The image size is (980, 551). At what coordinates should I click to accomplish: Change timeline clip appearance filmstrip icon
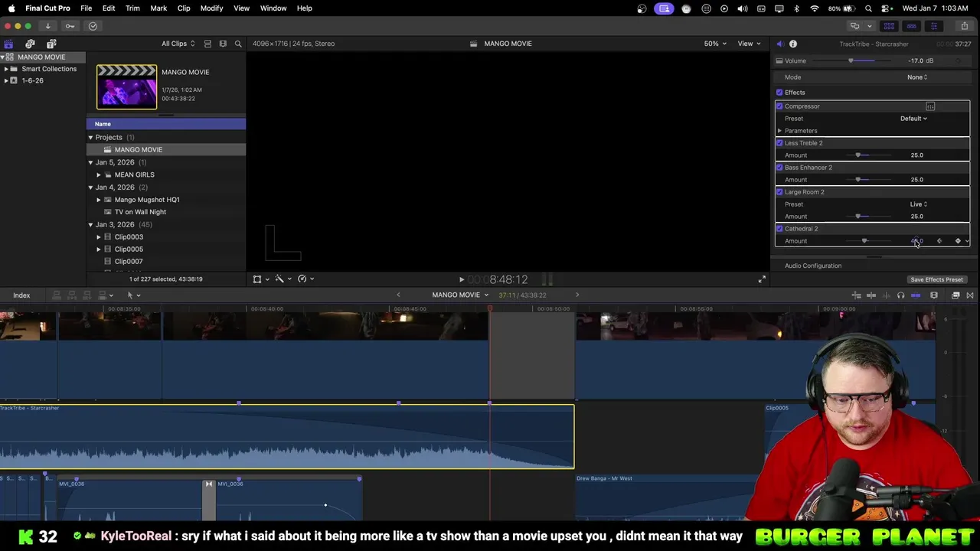[x=934, y=295]
